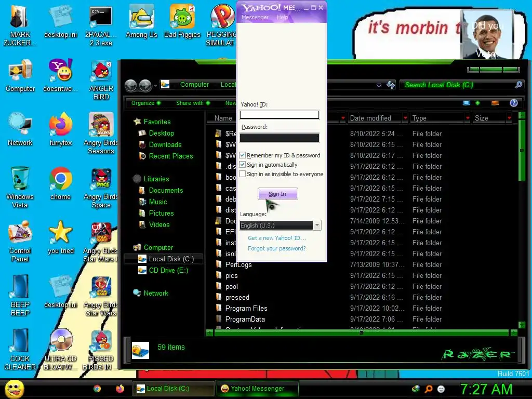Image resolution: width=532 pixels, height=399 pixels.
Task: Switch to Local Disk (C:) taskbar window
Action: pyautogui.click(x=173, y=389)
